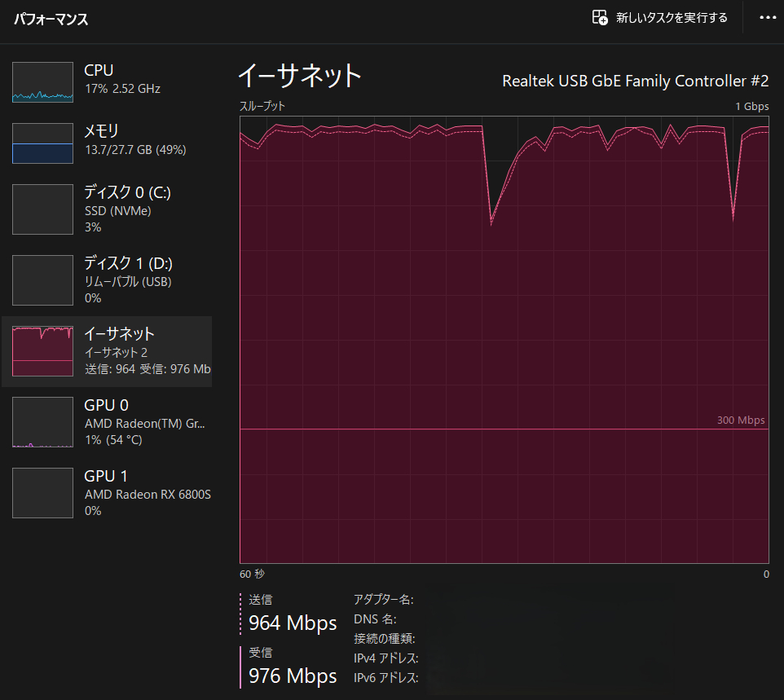784x700 pixels.
Task: Click the CPU mini graph thumbnail
Action: (x=42, y=82)
